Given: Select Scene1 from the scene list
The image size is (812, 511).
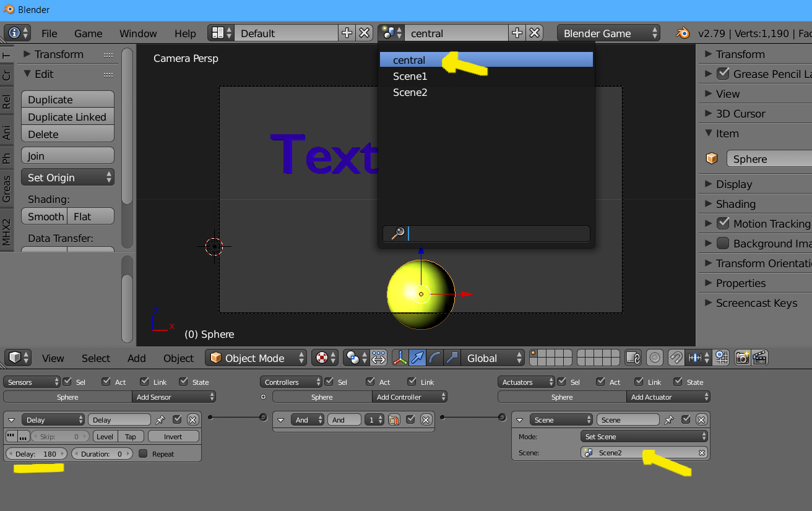Looking at the screenshot, I should coord(486,76).
